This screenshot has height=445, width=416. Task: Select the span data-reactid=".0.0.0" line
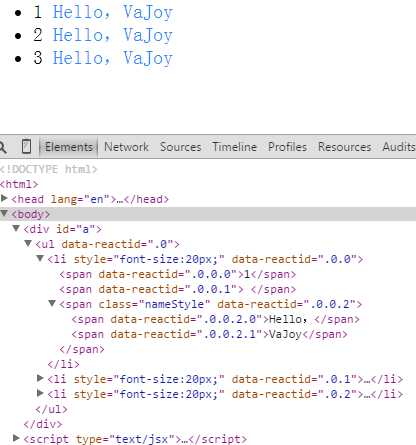pos(178,274)
